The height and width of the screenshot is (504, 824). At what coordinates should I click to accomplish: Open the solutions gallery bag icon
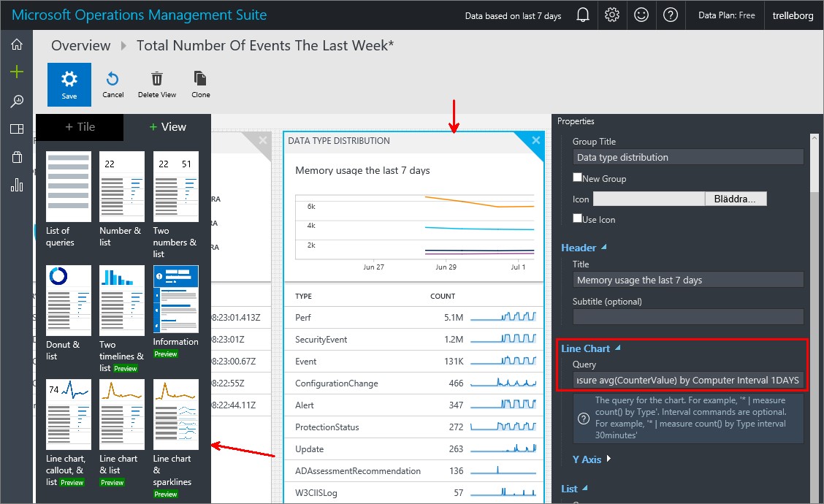(x=17, y=157)
